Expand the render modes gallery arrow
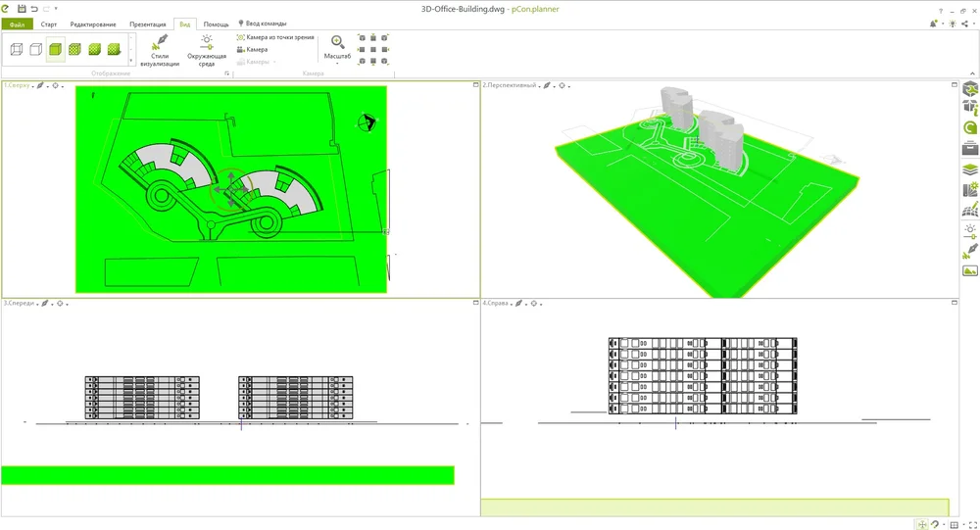980x530 pixels. point(131,62)
